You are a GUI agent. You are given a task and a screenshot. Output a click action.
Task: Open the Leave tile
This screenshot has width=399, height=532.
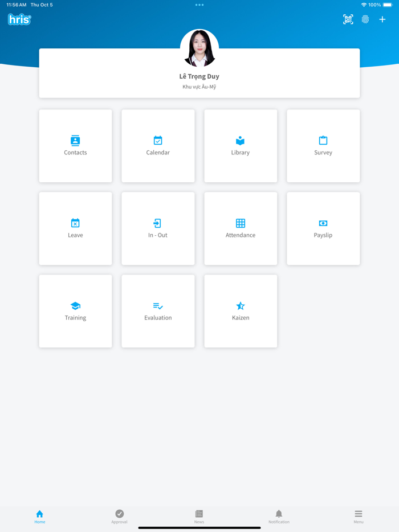point(75,228)
